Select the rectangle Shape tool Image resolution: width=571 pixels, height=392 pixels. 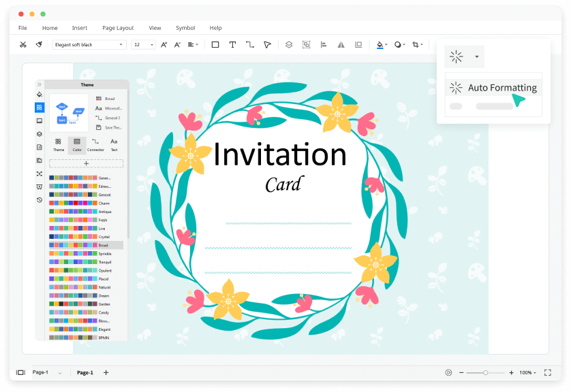tap(215, 44)
